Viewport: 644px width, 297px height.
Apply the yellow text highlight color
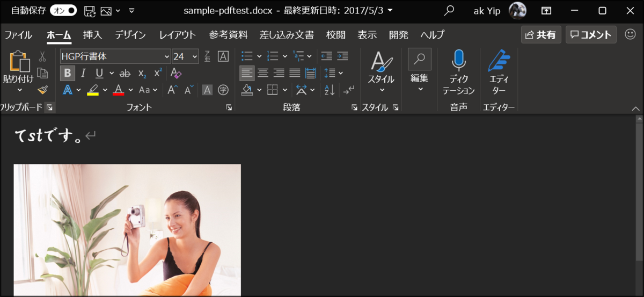point(93,90)
